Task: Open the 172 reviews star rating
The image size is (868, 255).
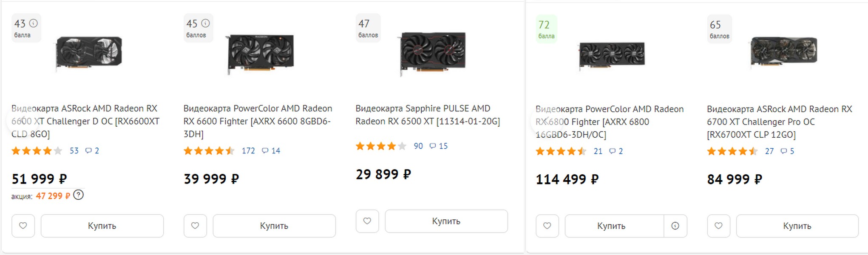Action: click(209, 151)
